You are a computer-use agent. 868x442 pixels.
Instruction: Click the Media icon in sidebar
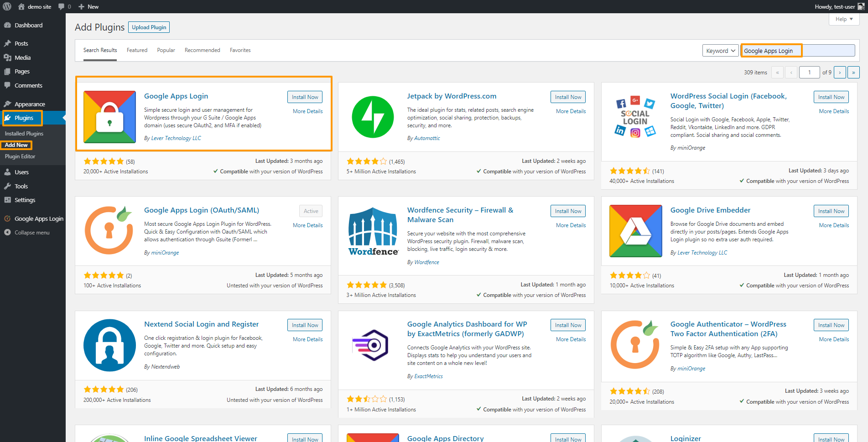pyautogui.click(x=7, y=57)
